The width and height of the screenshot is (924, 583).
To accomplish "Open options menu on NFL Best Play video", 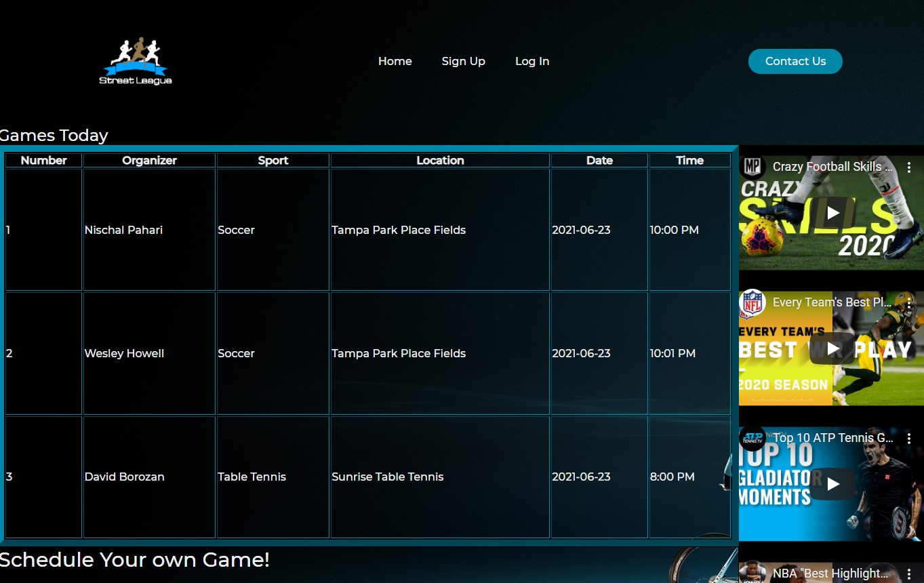I will (x=909, y=303).
